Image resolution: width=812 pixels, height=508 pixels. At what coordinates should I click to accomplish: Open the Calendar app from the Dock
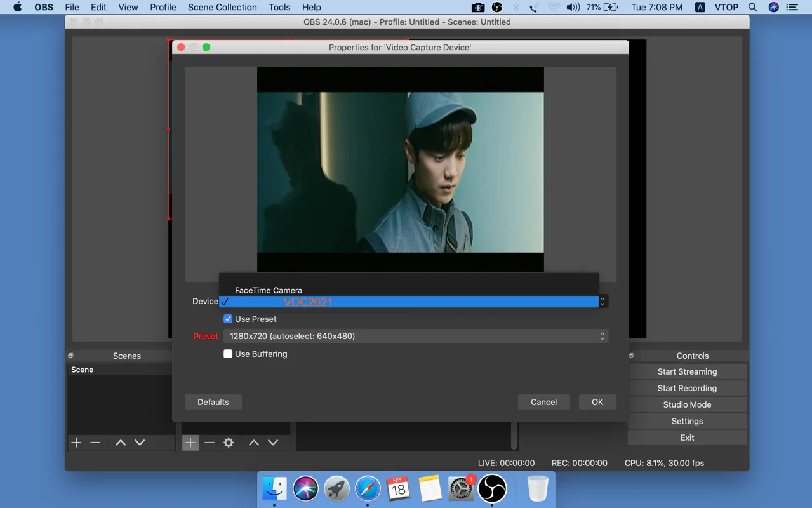399,489
